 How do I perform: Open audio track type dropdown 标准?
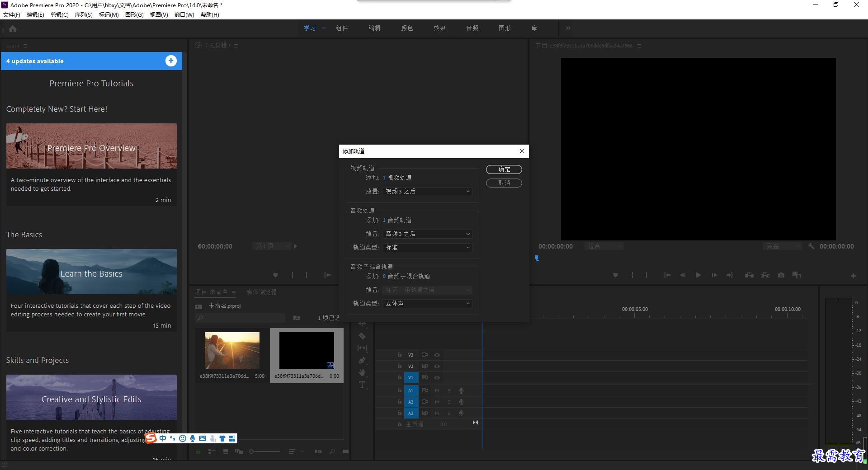427,247
